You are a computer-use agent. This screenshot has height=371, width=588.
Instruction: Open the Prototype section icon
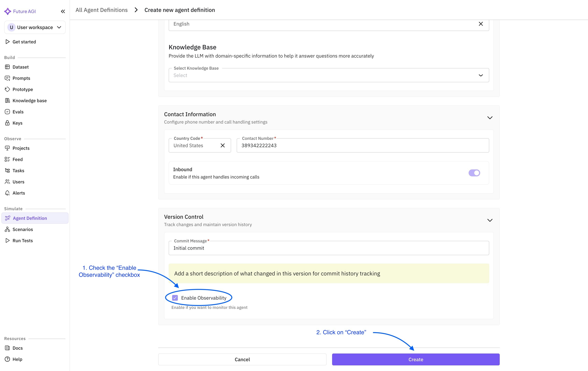[x=7, y=89]
